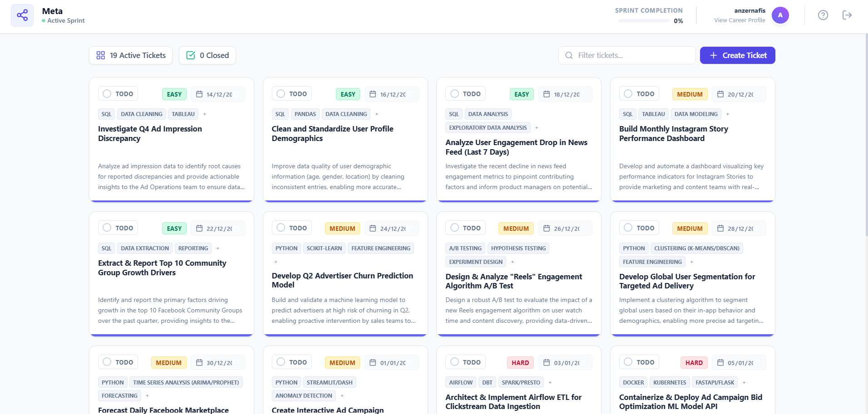The width and height of the screenshot is (868, 414).
Task: Click calendar icon on Instagram Story Dashboard ticket
Action: click(720, 94)
